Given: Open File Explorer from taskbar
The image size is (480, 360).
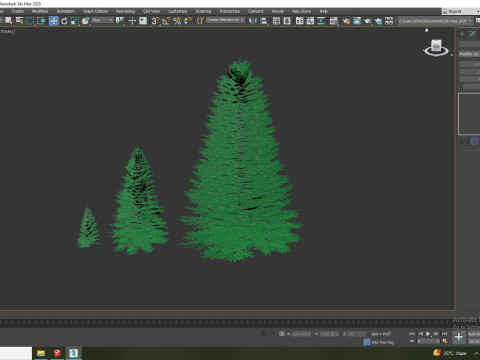Looking at the screenshot, I should click(x=41, y=353).
